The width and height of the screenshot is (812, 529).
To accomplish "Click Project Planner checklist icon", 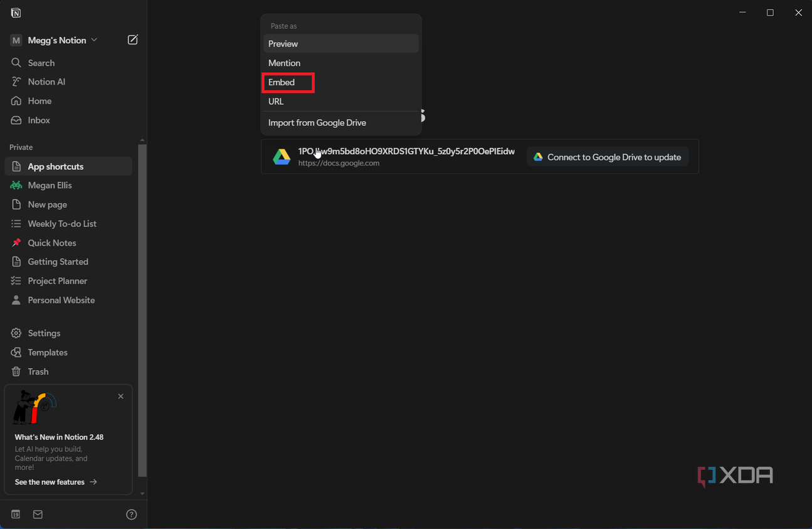I will point(16,281).
